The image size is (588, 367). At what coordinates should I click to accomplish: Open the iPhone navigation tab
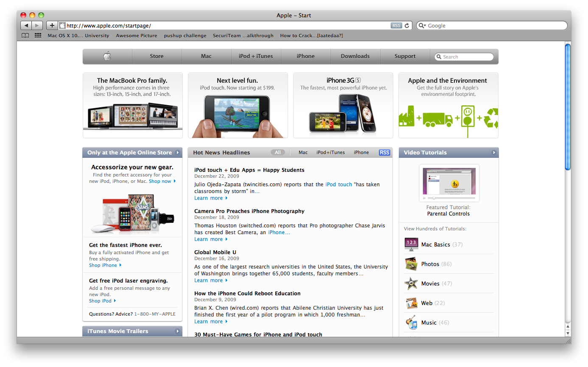coord(305,56)
